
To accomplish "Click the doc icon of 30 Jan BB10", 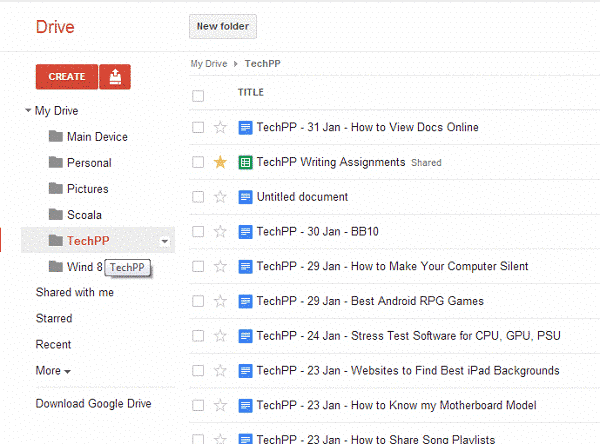I will pyautogui.click(x=245, y=232).
